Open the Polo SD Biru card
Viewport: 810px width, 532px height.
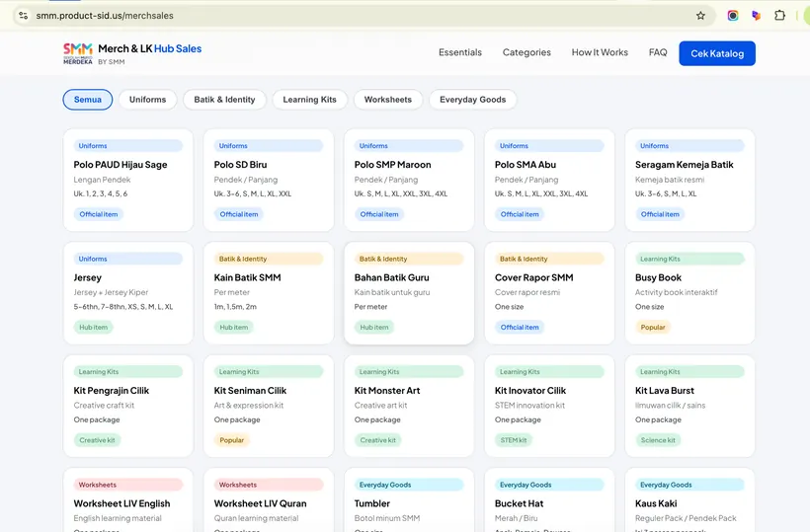coord(269,180)
